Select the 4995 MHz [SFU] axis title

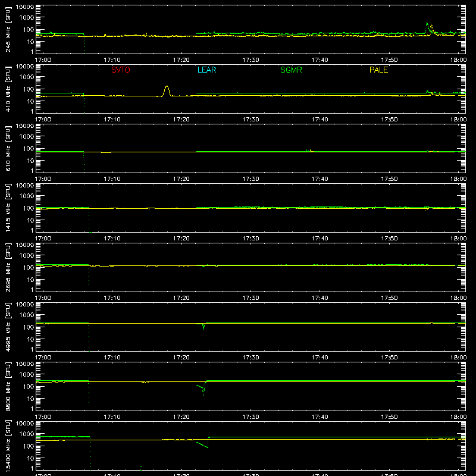point(8,327)
